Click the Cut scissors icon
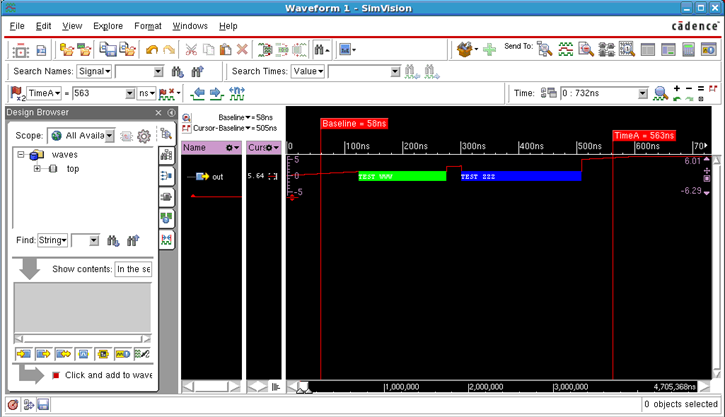 (x=190, y=50)
